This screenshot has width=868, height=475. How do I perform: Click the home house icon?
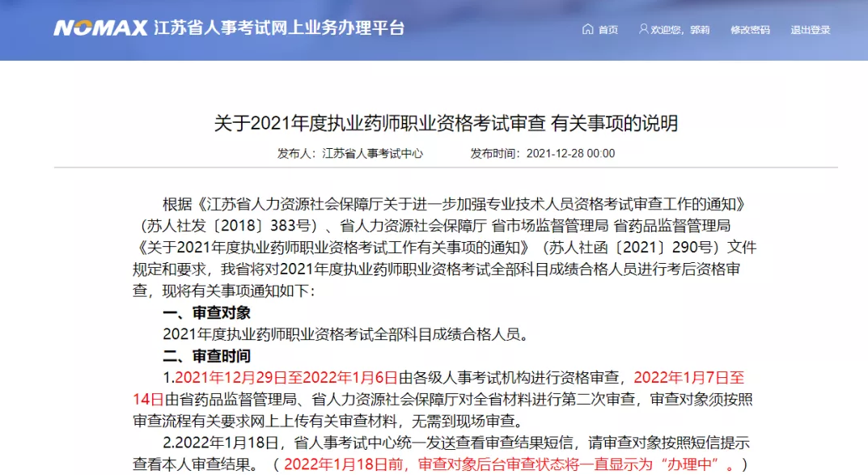tap(587, 29)
